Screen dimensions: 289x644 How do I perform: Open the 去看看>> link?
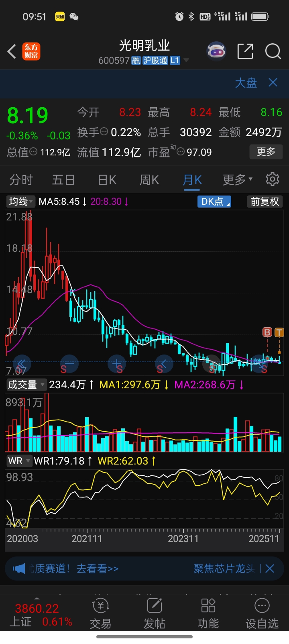(98, 569)
